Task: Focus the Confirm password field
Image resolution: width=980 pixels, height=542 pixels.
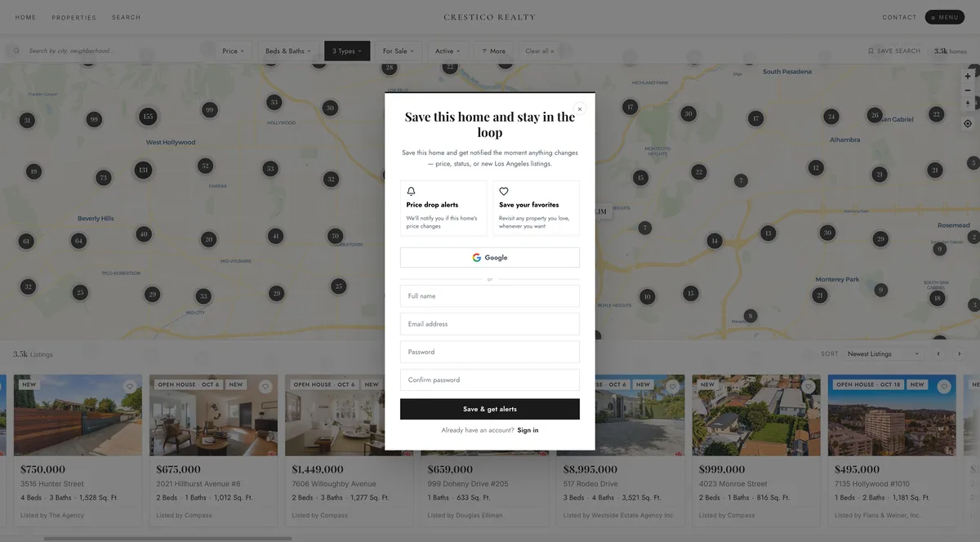Action: coord(490,380)
